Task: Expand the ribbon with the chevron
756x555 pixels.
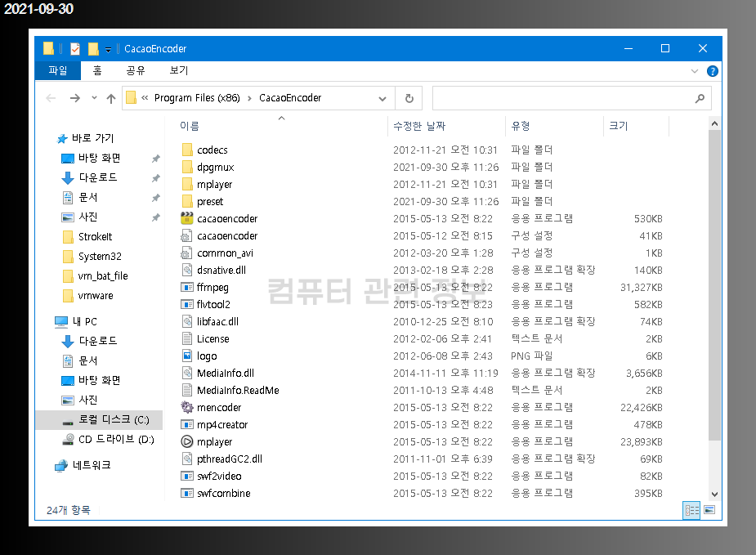Action: coord(694,71)
